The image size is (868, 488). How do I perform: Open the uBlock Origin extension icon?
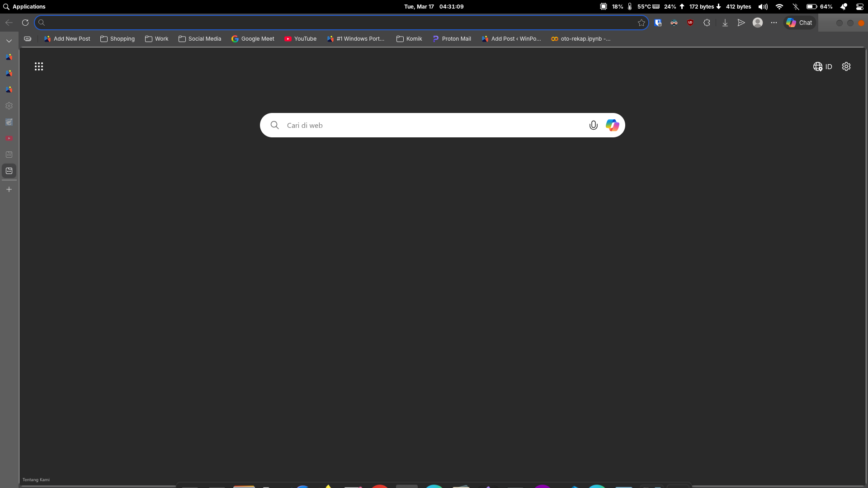690,23
